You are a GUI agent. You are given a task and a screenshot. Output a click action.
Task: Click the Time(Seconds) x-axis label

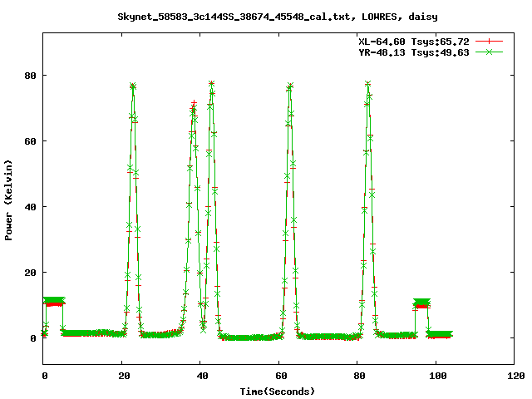278,391
